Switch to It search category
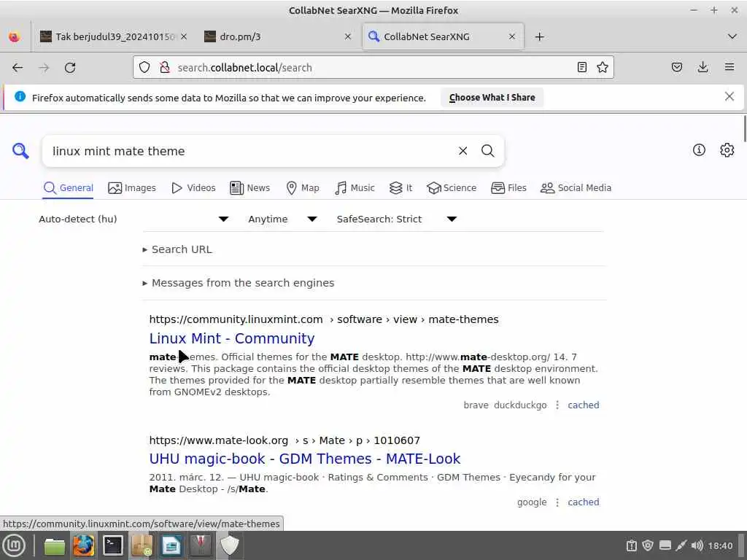Viewport: 747px width, 560px height. pos(400,188)
